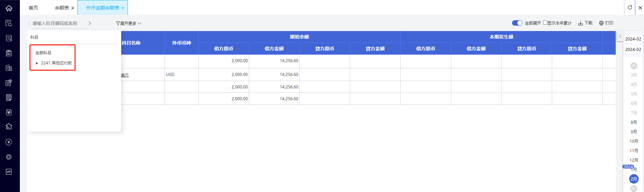Toggle the 全部展开 switch

pyautogui.click(x=517, y=23)
